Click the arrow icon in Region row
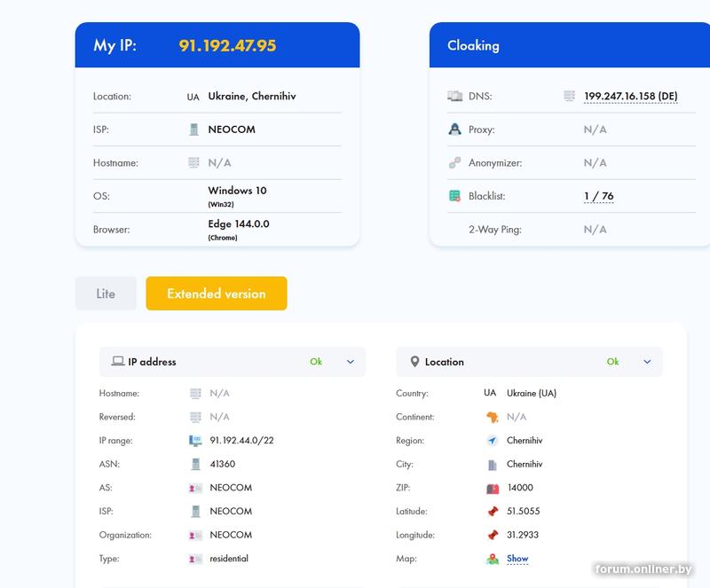Screen dimensions: 710x588 (493, 441)
